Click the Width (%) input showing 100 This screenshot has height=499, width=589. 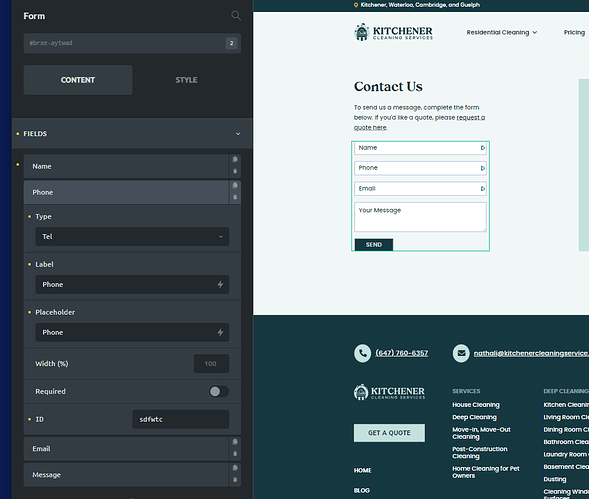point(211,363)
